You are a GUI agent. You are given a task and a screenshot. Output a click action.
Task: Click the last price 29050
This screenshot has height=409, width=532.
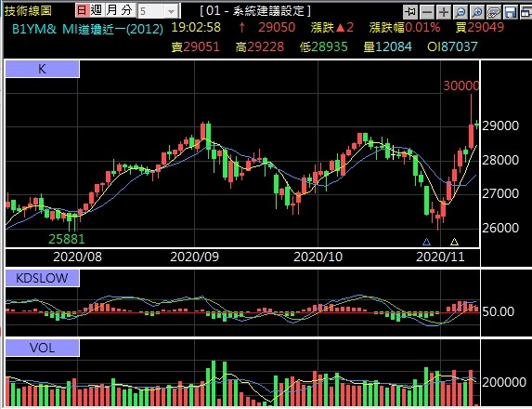pyautogui.click(x=277, y=28)
